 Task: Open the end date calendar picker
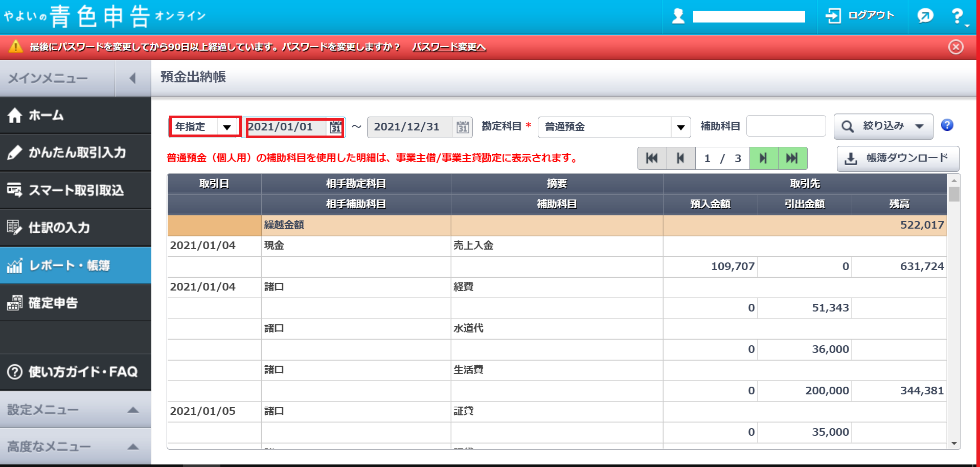click(x=462, y=127)
